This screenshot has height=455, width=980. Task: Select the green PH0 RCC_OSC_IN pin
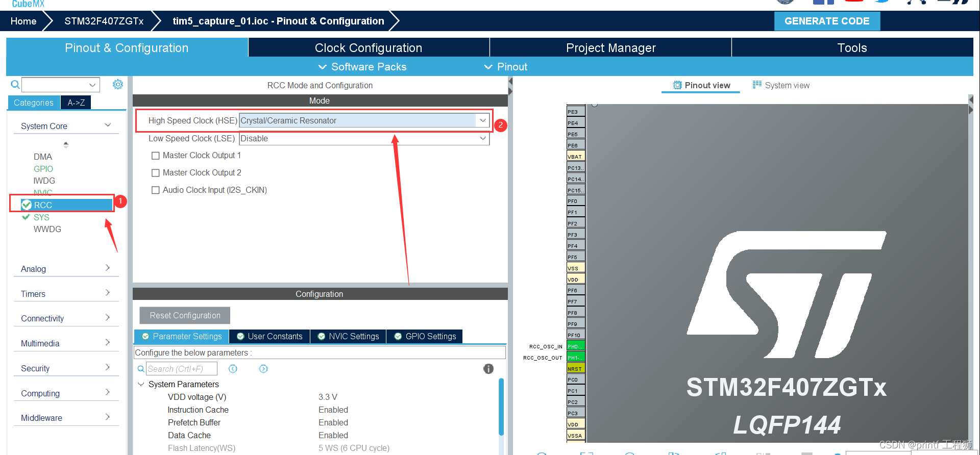[x=576, y=346]
